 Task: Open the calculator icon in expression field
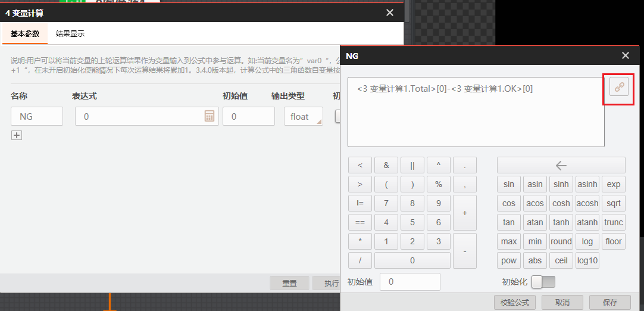pos(209,116)
